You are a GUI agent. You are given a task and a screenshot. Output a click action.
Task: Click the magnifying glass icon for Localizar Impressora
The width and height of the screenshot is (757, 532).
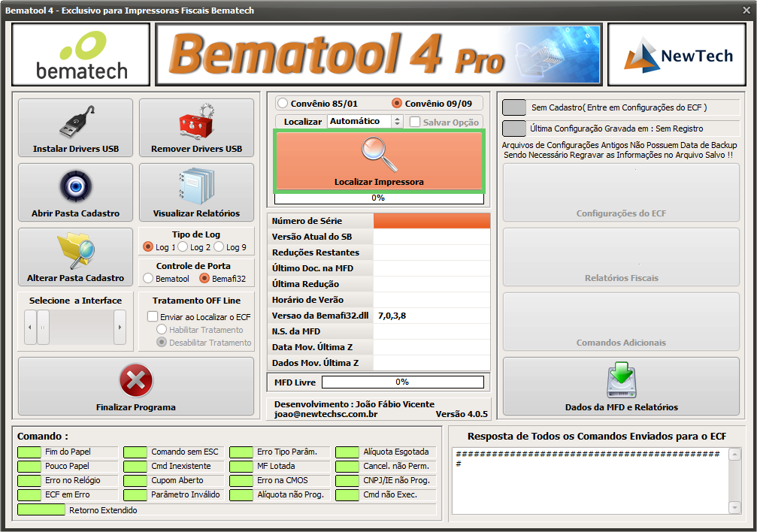[x=380, y=155]
